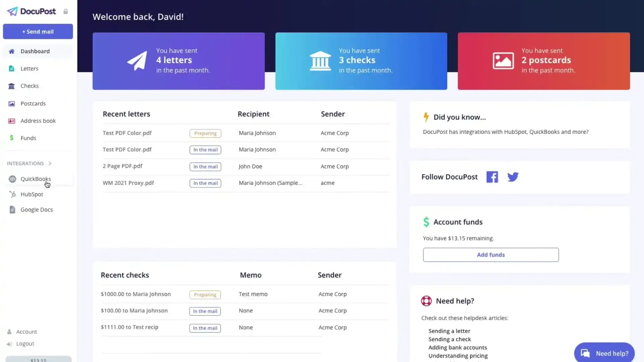Click the DocuPost Twitter icon

513,177
